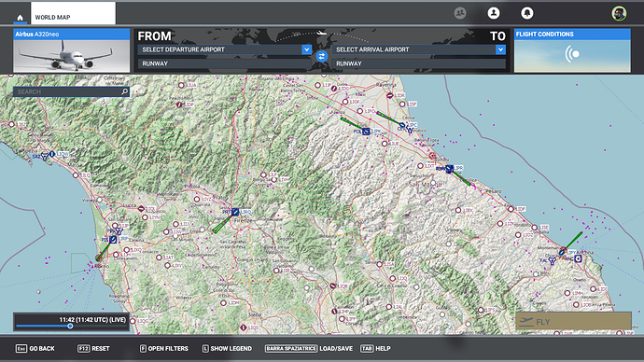Click the live weather icon in Flight Conditions
This screenshot has height=362, width=644.
point(572,54)
